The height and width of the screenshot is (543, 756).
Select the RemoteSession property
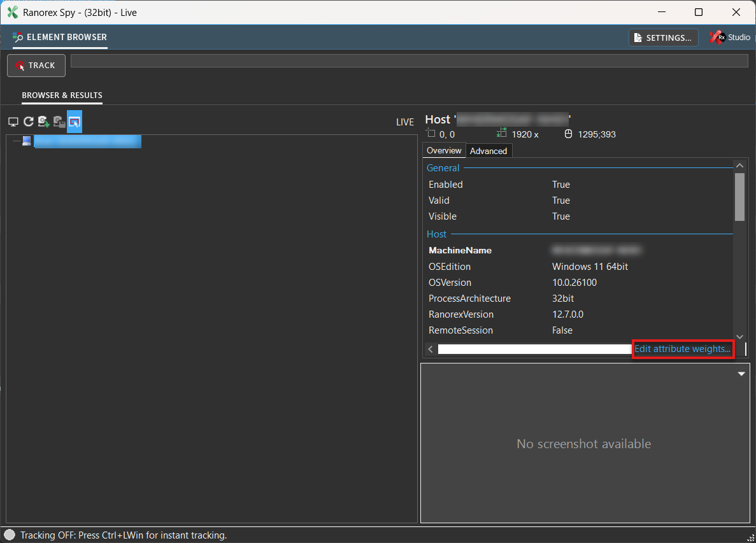tap(460, 330)
